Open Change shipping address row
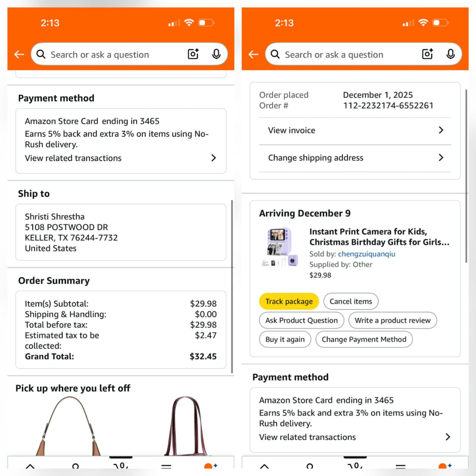This screenshot has width=476, height=476. [355, 158]
